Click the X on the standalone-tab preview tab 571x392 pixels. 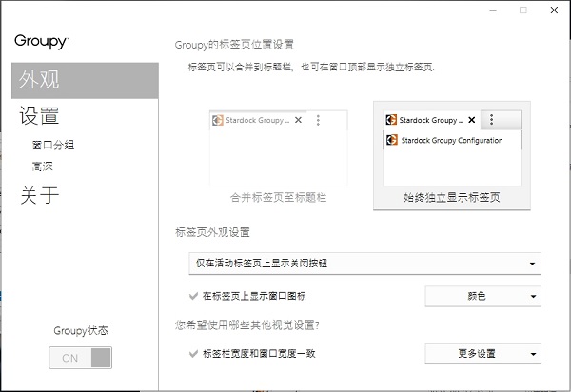tap(471, 120)
